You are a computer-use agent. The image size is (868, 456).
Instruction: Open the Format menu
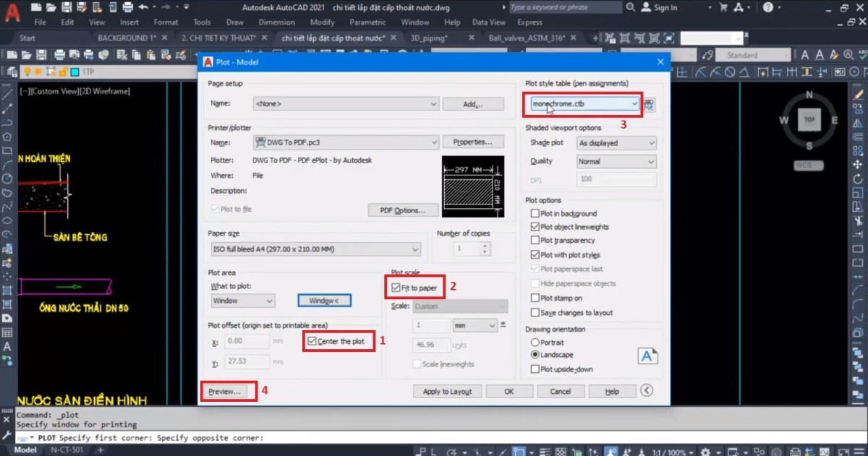[x=166, y=22]
